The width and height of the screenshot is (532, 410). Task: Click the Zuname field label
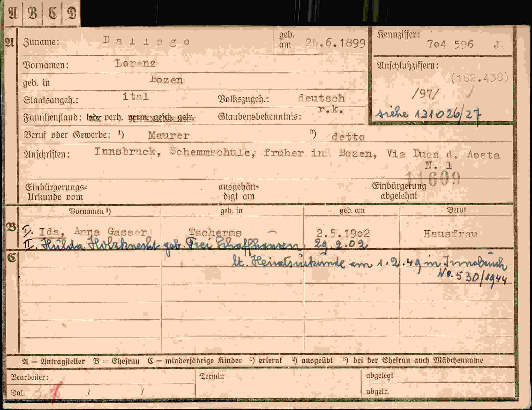click(41, 42)
